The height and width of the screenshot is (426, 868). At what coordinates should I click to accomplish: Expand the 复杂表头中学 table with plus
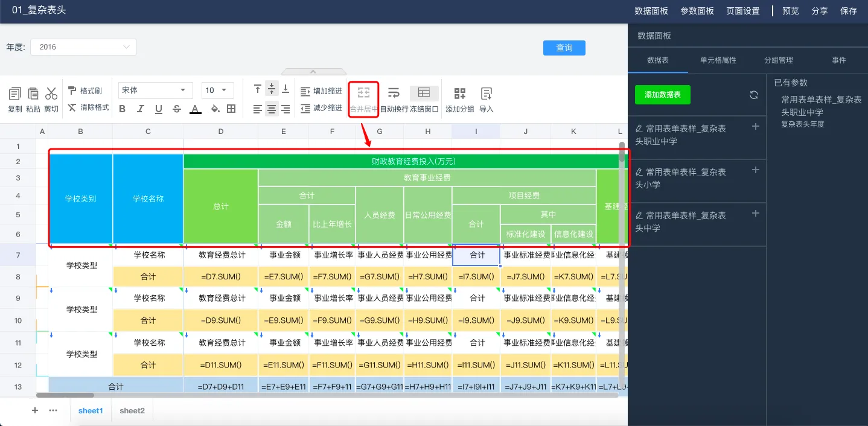point(755,214)
